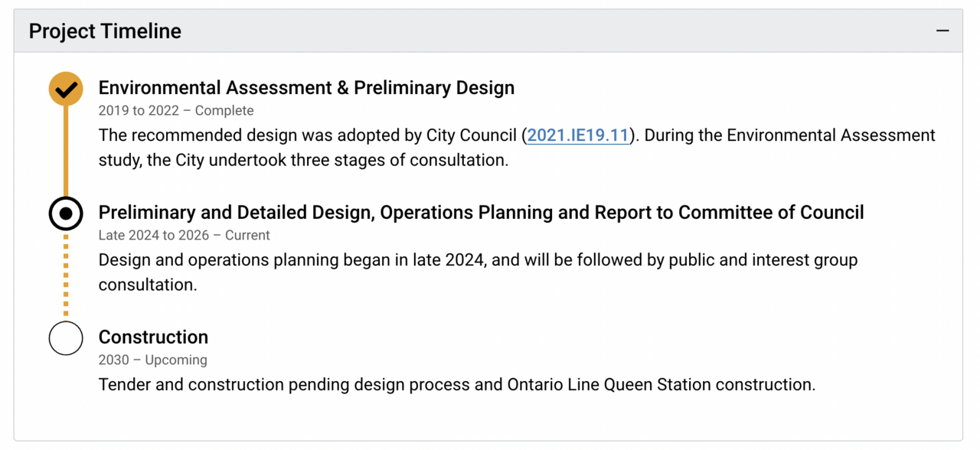Collapse the Project Timeline section with minus icon
Viewport: 980px width, 450px height.
(x=942, y=31)
